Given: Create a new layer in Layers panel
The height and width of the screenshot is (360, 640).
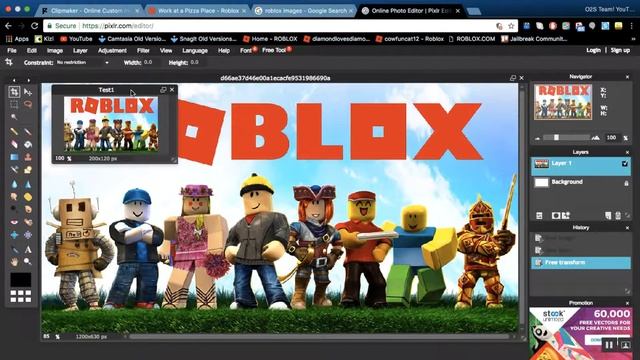Looking at the screenshot, I should [x=608, y=216].
